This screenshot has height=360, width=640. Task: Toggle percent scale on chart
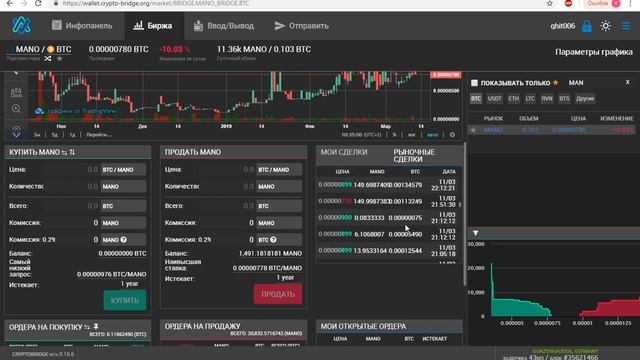point(394,135)
